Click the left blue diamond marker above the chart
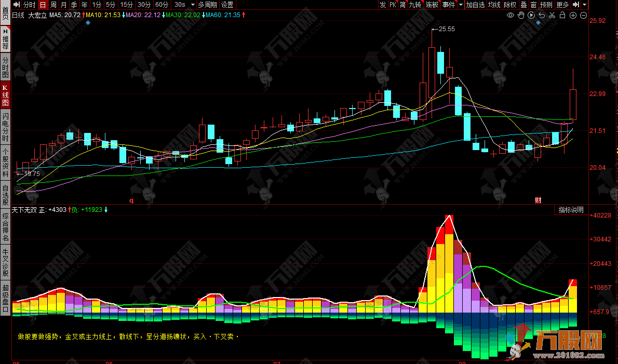 (x=88, y=23)
